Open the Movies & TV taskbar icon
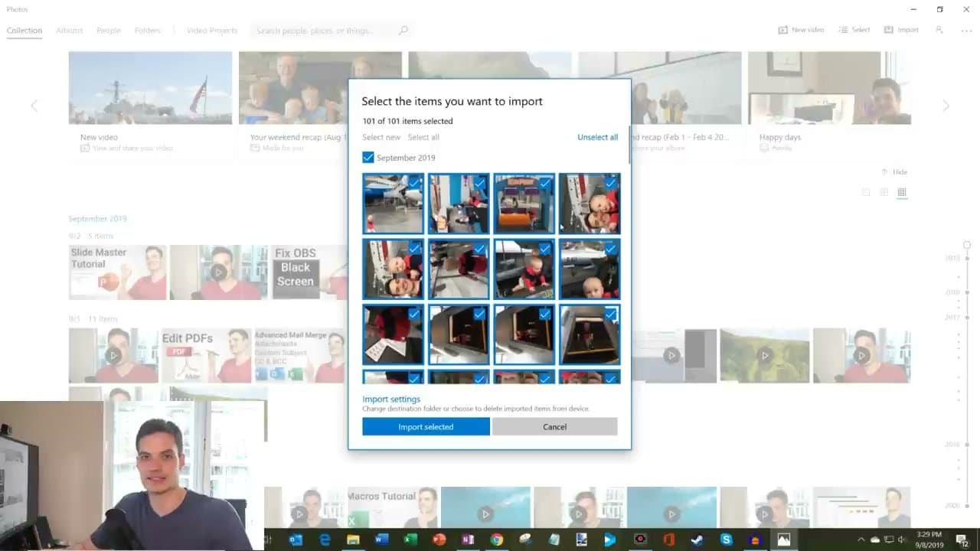 click(x=610, y=540)
